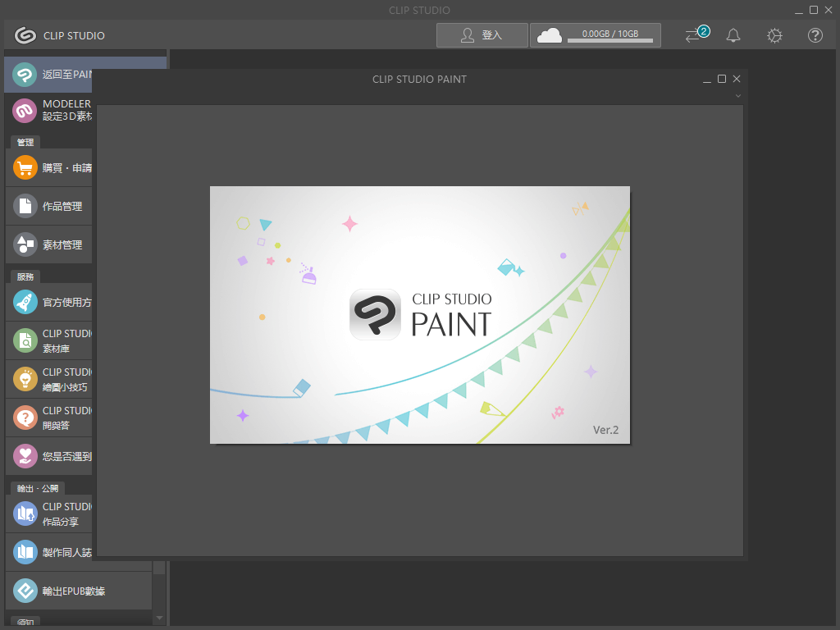Viewport: 840px width, 630px height.
Task: Click the sync icon with badge 2
Action: point(695,36)
